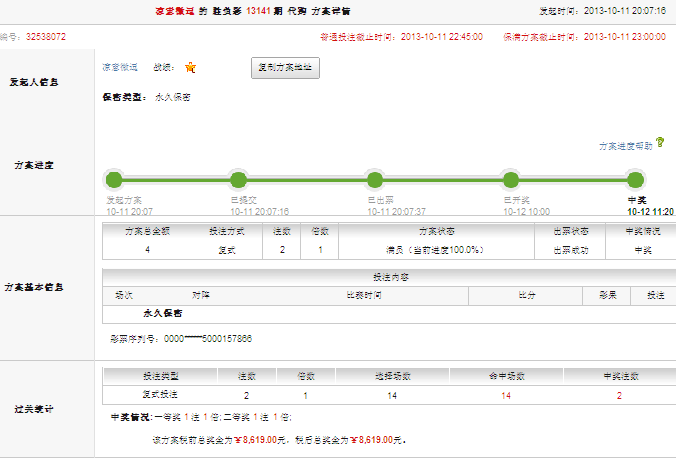The height and width of the screenshot is (458, 676).
Task: Click the 发起方案 progress node
Action: coord(113,180)
